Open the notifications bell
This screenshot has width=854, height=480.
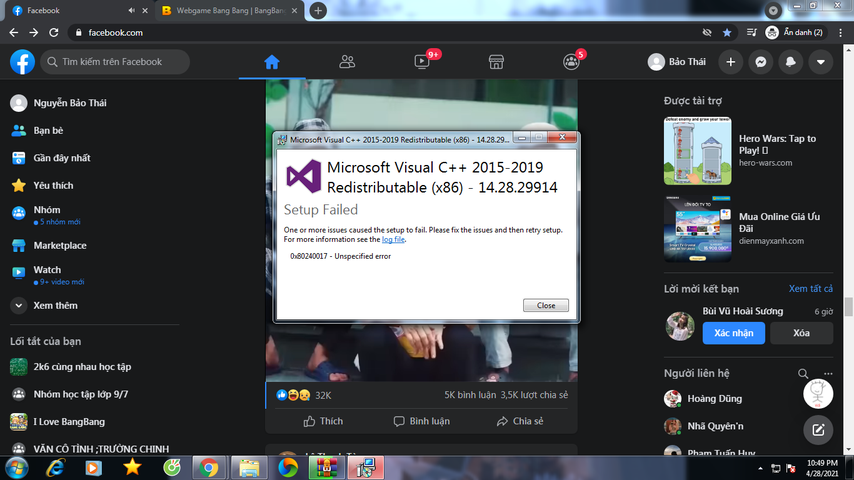pyautogui.click(x=790, y=62)
